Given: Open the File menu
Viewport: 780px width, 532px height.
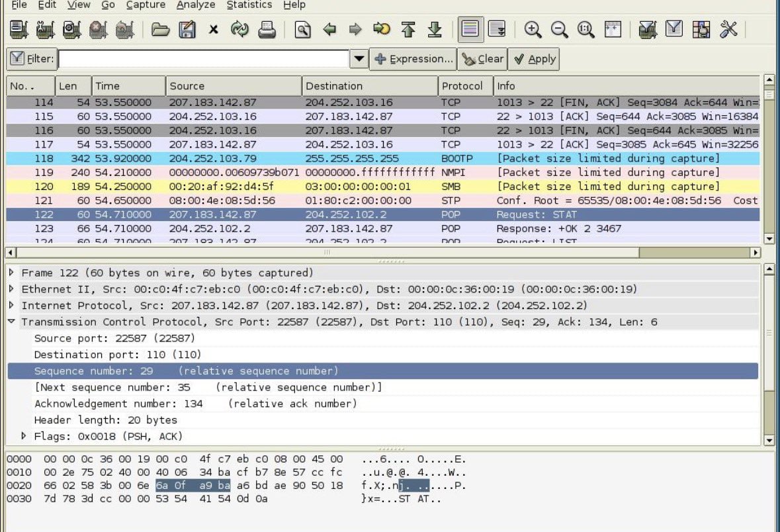Looking at the screenshot, I should coord(19,5).
